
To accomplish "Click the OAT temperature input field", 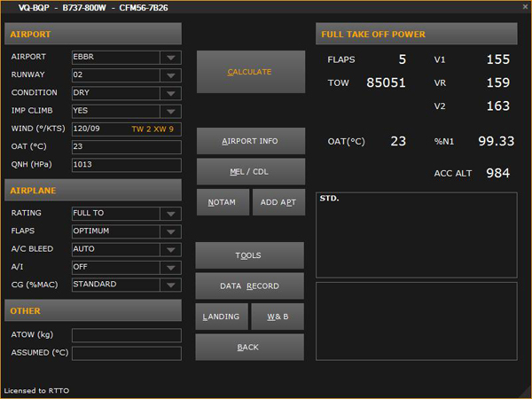I will pyautogui.click(x=126, y=147).
